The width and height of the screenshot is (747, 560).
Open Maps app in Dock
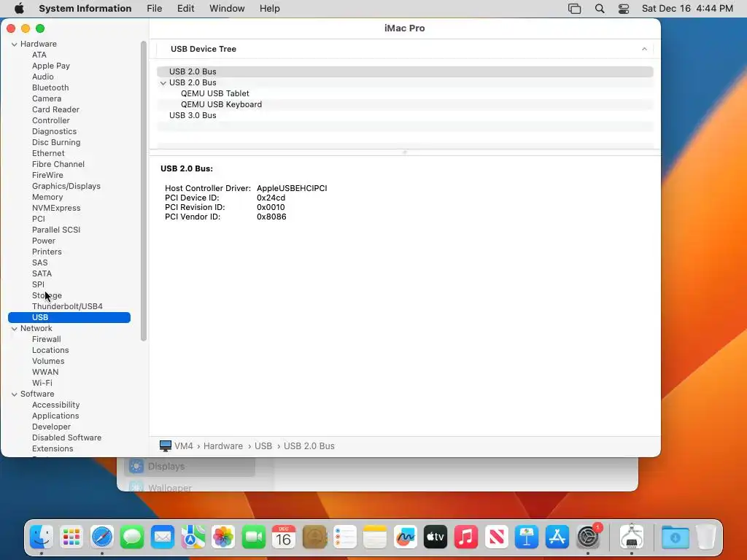[x=193, y=537]
